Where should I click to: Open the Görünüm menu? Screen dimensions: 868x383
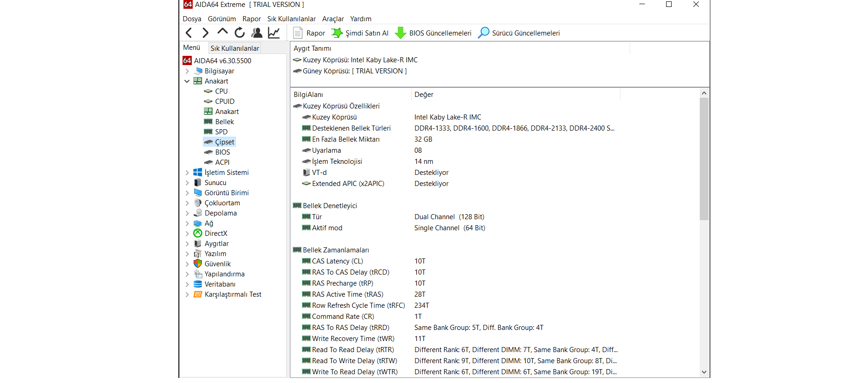pos(222,19)
